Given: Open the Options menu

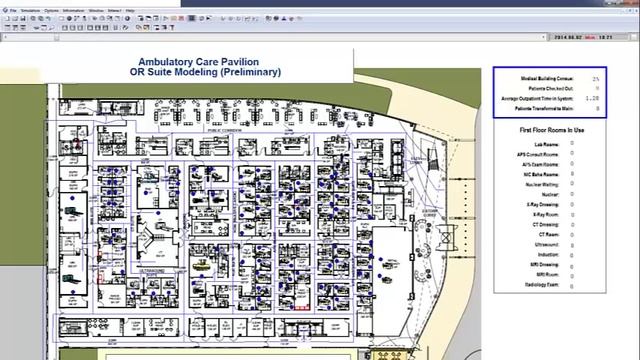Looking at the screenshot, I should (x=51, y=11).
